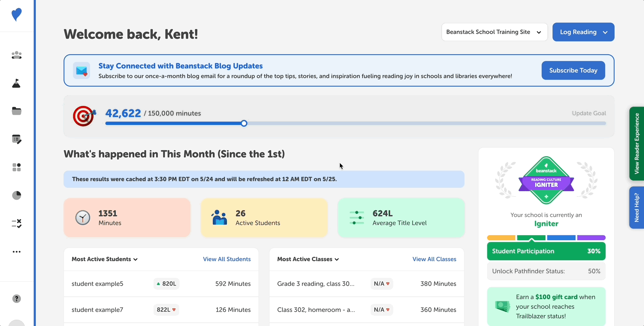
Task: Open the help question mark button
Action: click(16, 299)
